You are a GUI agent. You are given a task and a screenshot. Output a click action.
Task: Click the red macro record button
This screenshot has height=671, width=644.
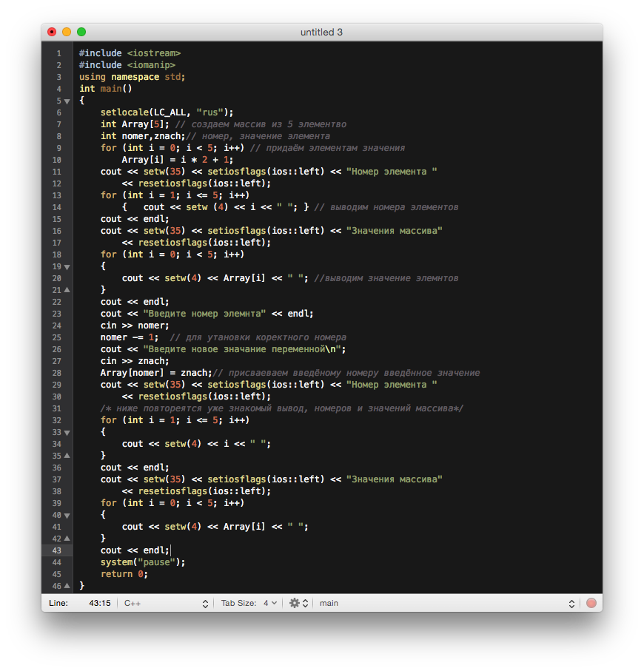point(591,603)
